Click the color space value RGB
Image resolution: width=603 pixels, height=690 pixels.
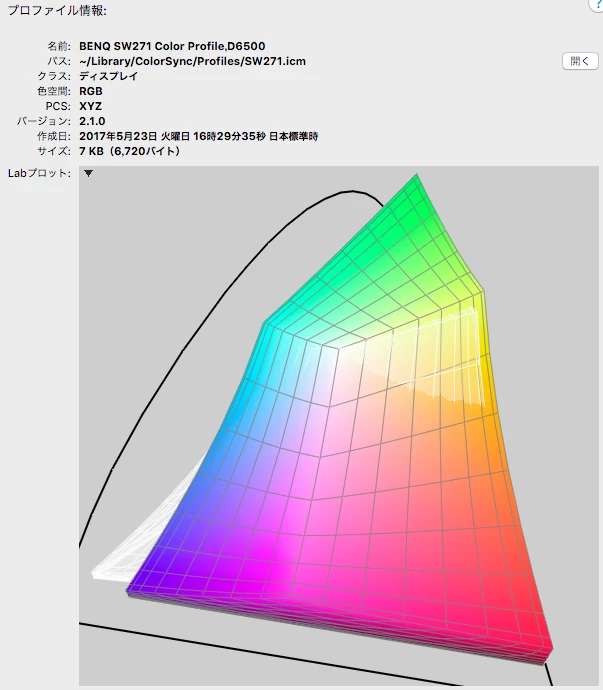(91, 91)
